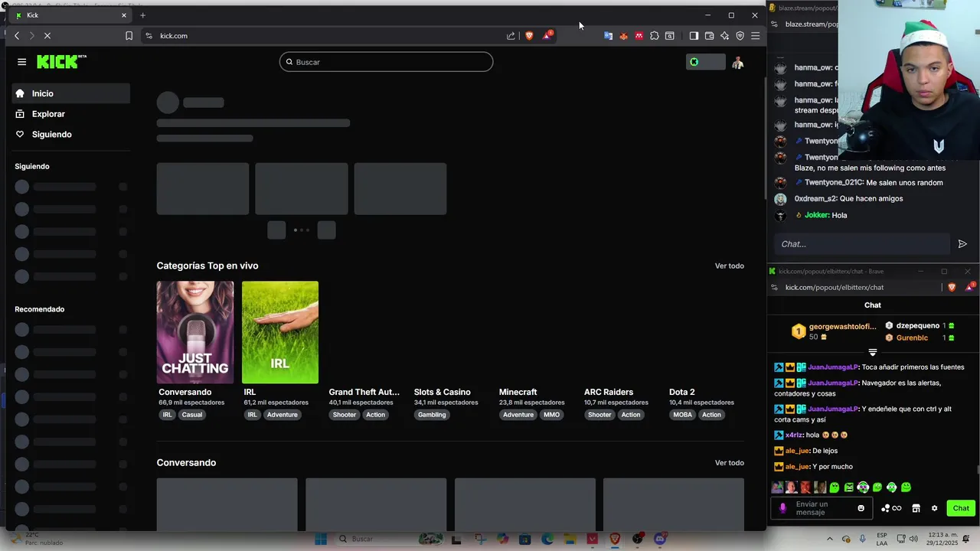Open the Extensions puzzle menu

(x=655, y=36)
